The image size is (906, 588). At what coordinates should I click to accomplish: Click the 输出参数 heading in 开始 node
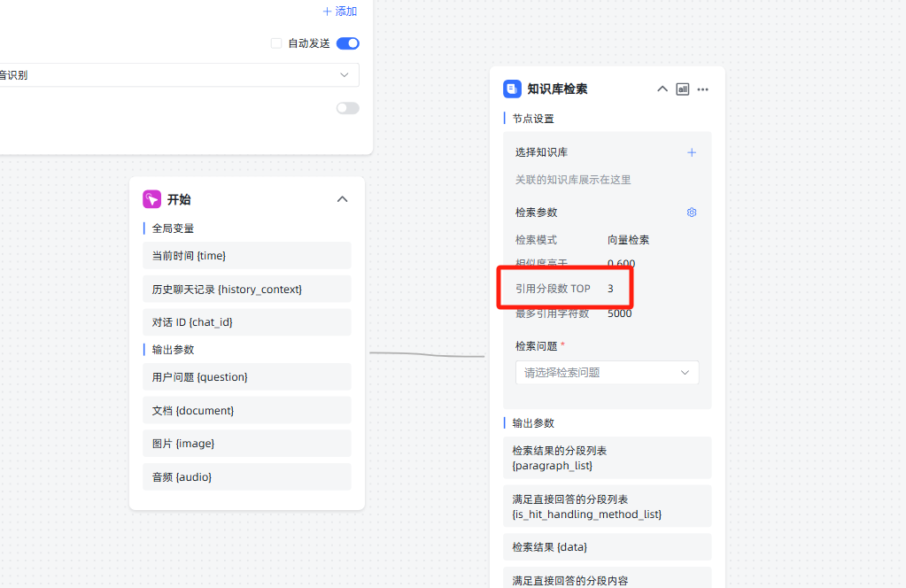pos(173,350)
